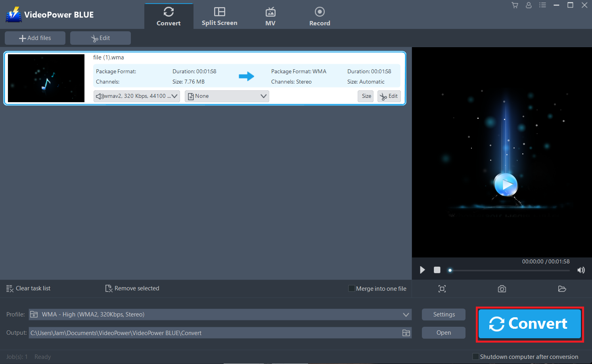Select the file (1).wma thumbnail
The height and width of the screenshot is (364, 592).
point(46,78)
